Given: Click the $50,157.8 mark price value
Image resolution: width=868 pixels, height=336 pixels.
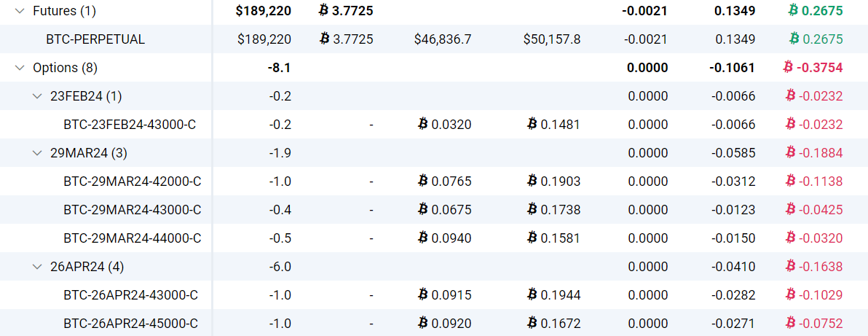Looking at the screenshot, I should (552, 39).
